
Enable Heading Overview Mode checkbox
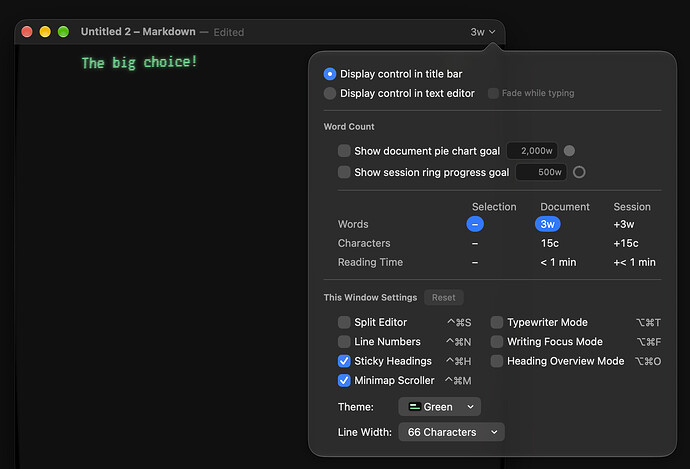(x=497, y=361)
